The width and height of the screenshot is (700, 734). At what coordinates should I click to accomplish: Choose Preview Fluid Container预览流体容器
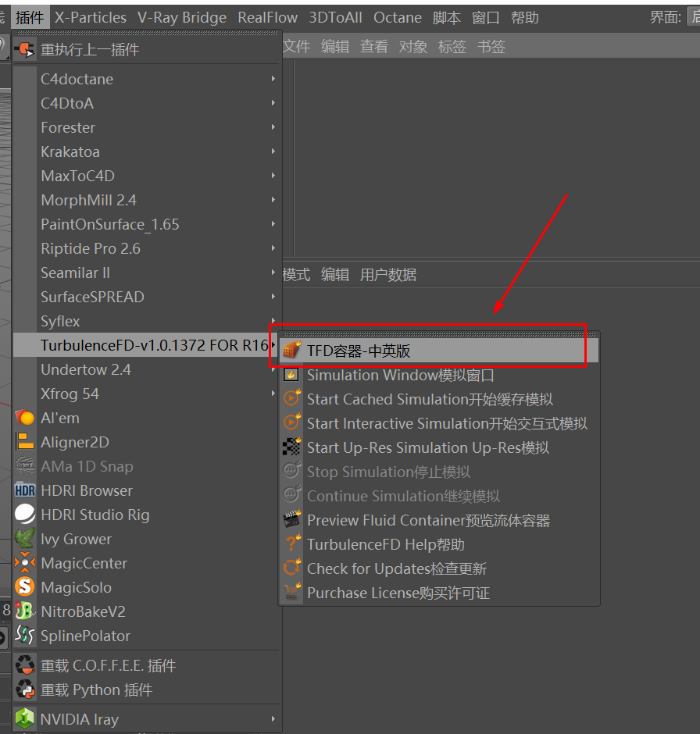coord(439,519)
